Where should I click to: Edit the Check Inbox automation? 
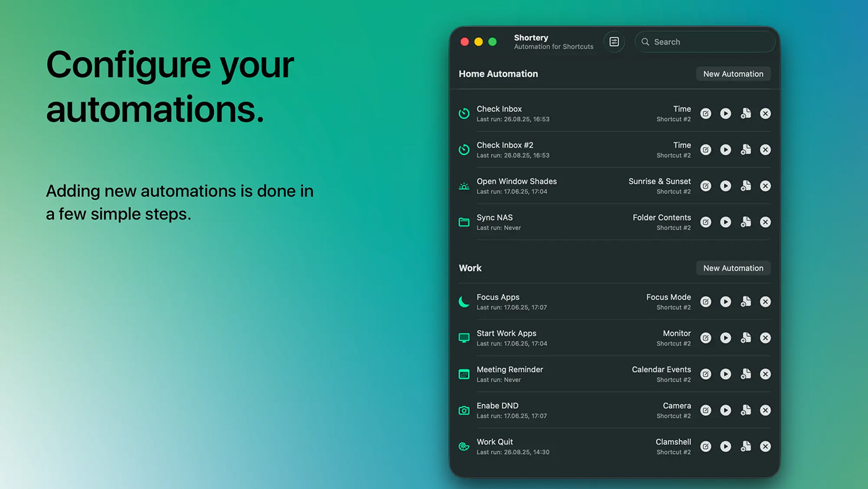point(706,114)
